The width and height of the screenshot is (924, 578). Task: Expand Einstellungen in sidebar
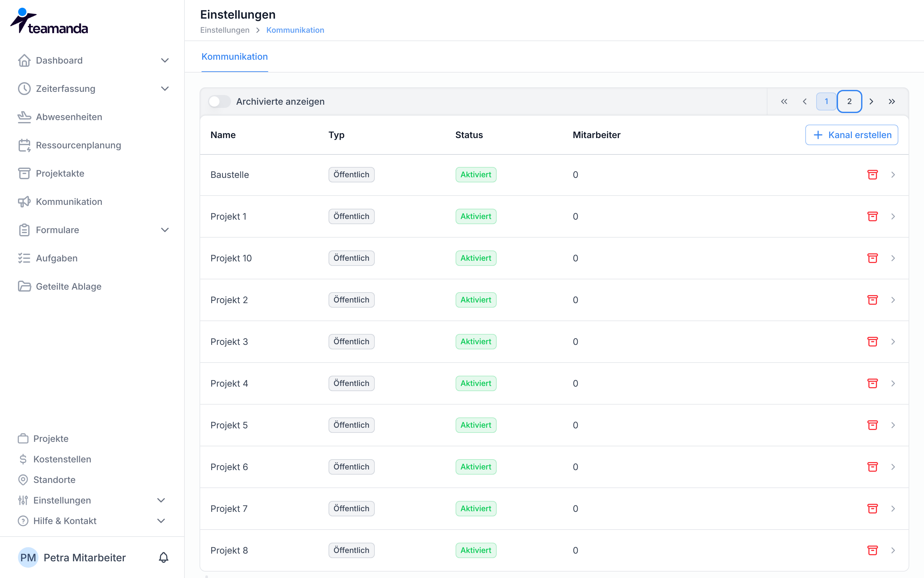(161, 500)
